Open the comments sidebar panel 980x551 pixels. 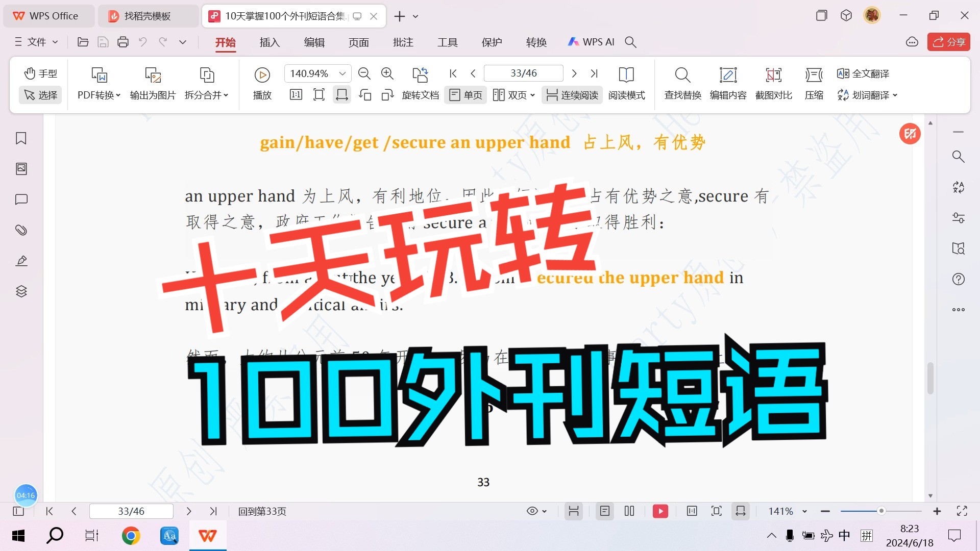coord(21,199)
